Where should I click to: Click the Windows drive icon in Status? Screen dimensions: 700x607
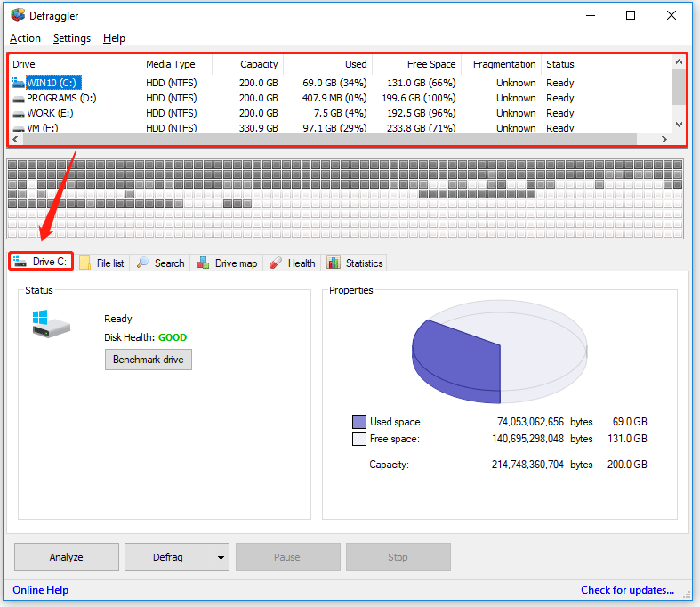tap(52, 324)
